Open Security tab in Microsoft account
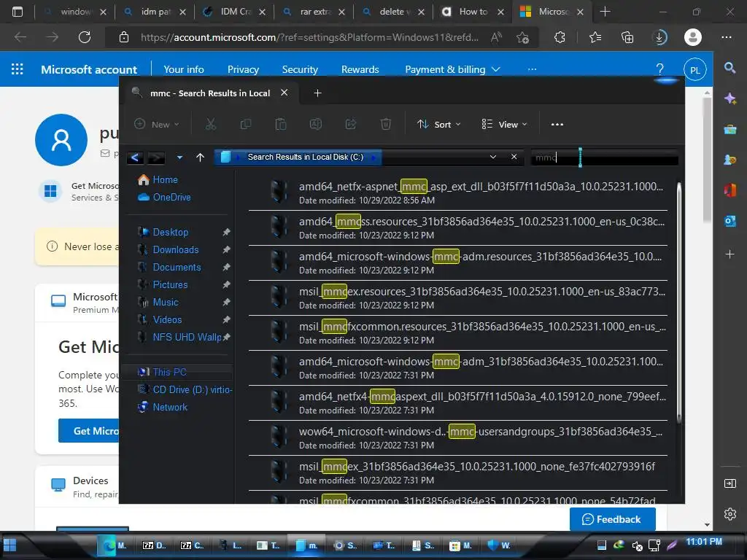 [300, 69]
